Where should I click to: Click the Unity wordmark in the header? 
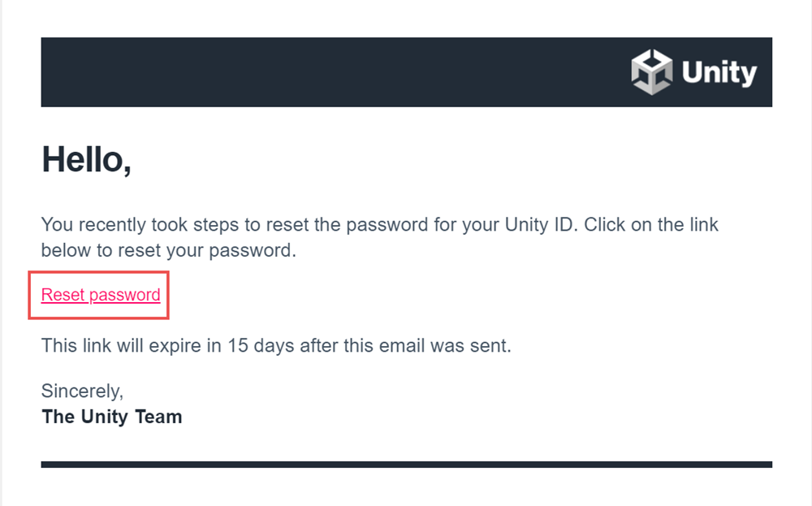(x=718, y=72)
